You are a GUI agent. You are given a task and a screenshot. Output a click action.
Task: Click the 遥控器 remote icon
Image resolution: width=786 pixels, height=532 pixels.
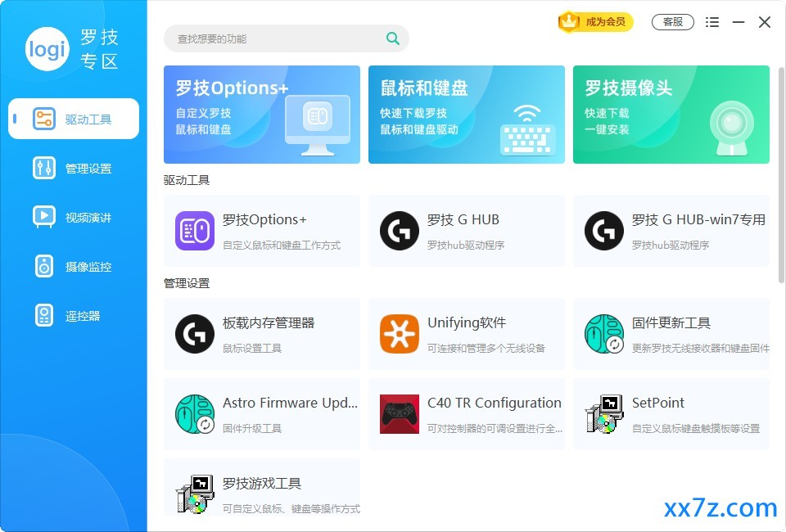pos(44,316)
